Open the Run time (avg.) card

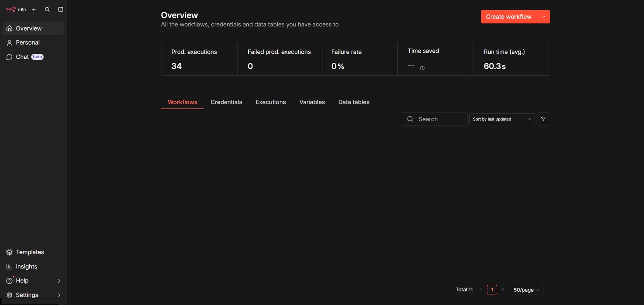(x=512, y=59)
